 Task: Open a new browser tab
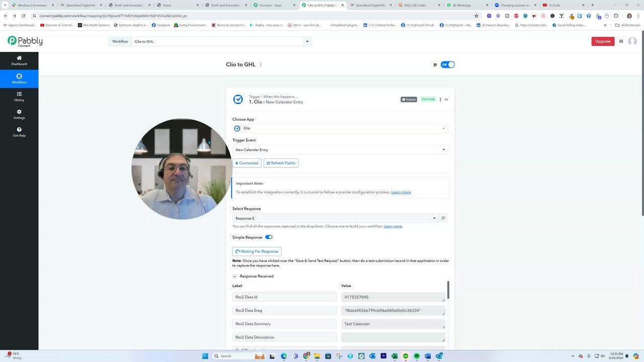pos(592,5)
